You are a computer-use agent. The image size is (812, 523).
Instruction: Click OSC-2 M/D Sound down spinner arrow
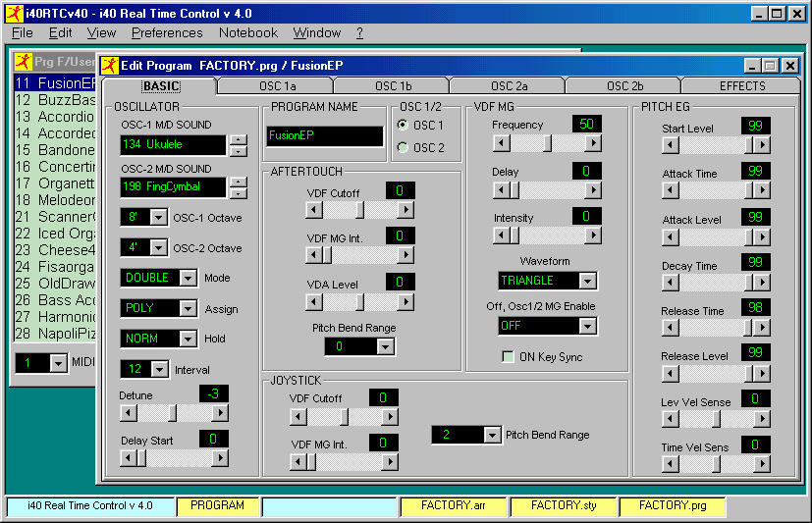point(238,192)
